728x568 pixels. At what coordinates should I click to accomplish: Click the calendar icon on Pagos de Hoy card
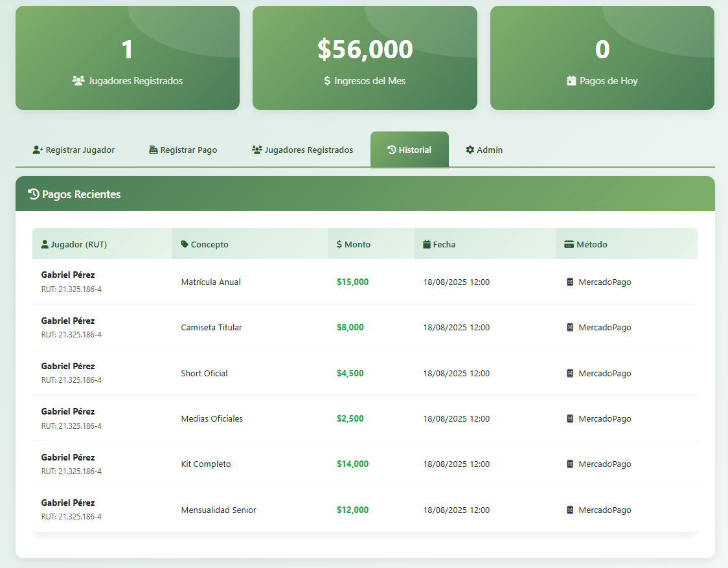pyautogui.click(x=571, y=81)
